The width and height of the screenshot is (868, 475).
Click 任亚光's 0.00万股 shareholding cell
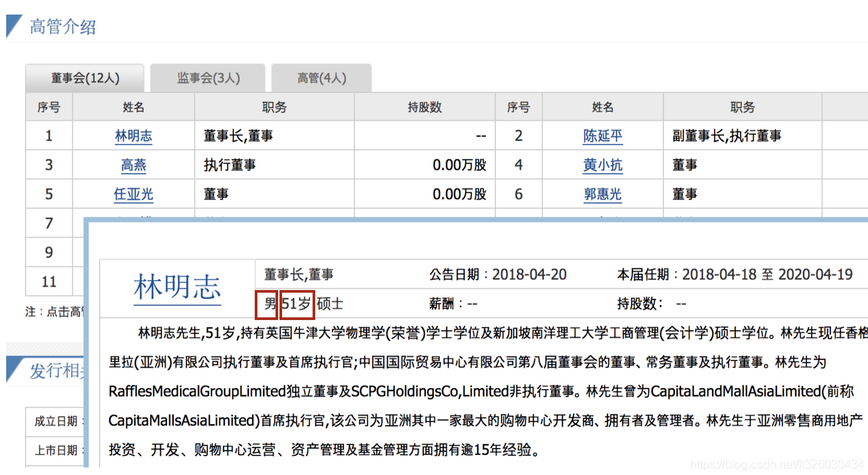[x=425, y=194]
